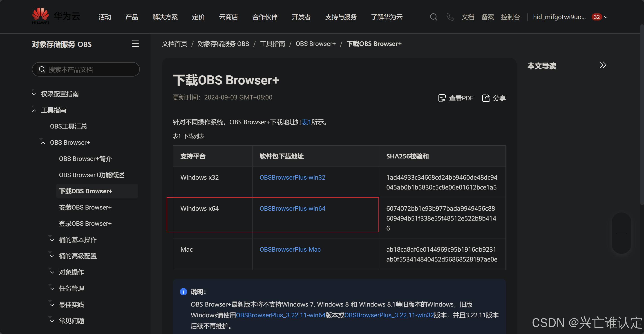
Task: Open the 开发者 menu
Action: click(301, 17)
